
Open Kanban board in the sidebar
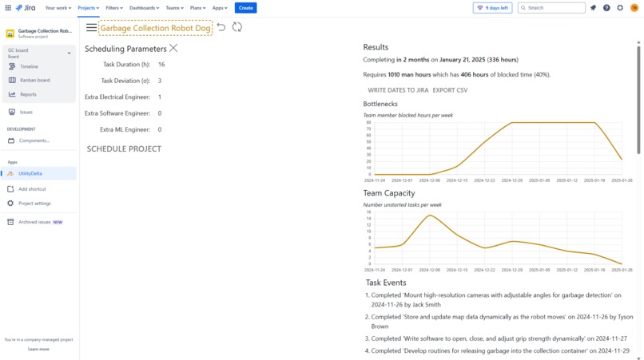(35, 80)
